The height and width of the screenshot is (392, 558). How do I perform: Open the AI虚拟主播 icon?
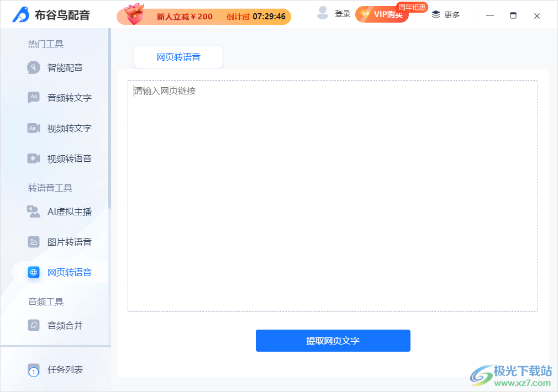pyautogui.click(x=34, y=211)
